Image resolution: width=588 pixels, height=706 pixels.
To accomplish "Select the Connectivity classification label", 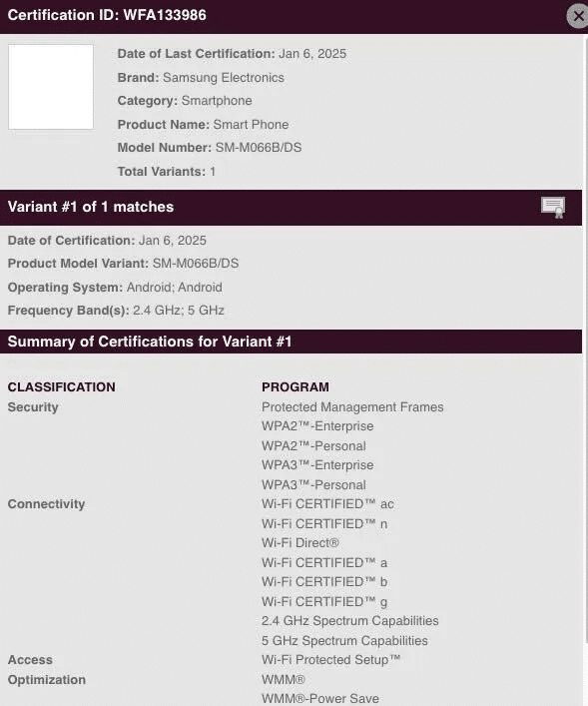I will [46, 504].
